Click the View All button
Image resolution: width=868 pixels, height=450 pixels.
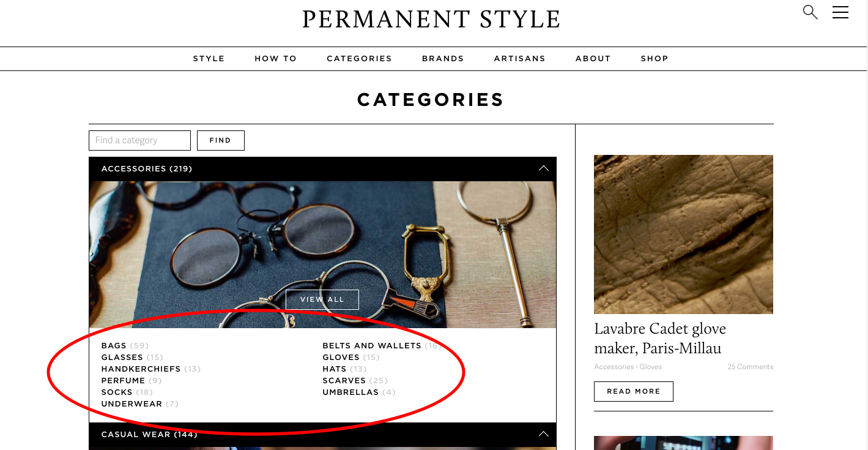coord(322,299)
